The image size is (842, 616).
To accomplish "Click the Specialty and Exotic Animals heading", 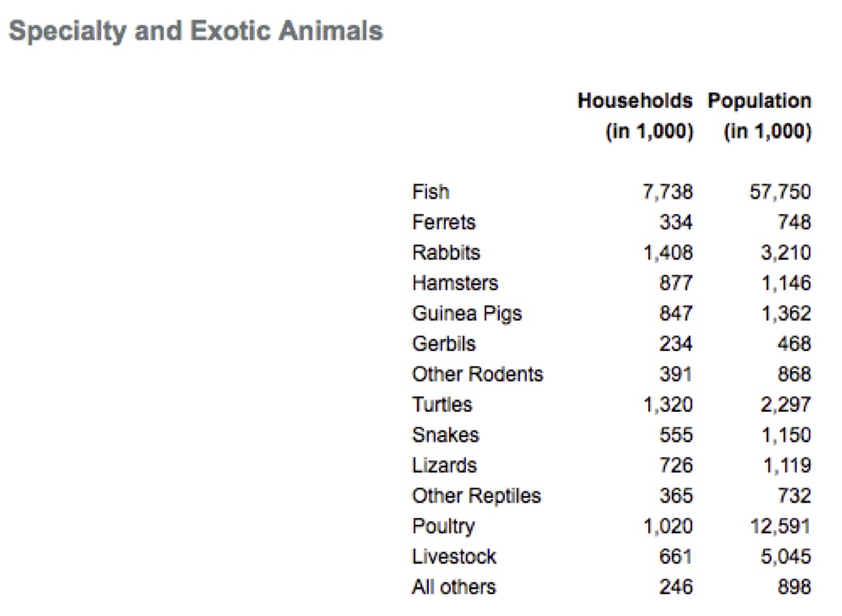I will point(195,32).
